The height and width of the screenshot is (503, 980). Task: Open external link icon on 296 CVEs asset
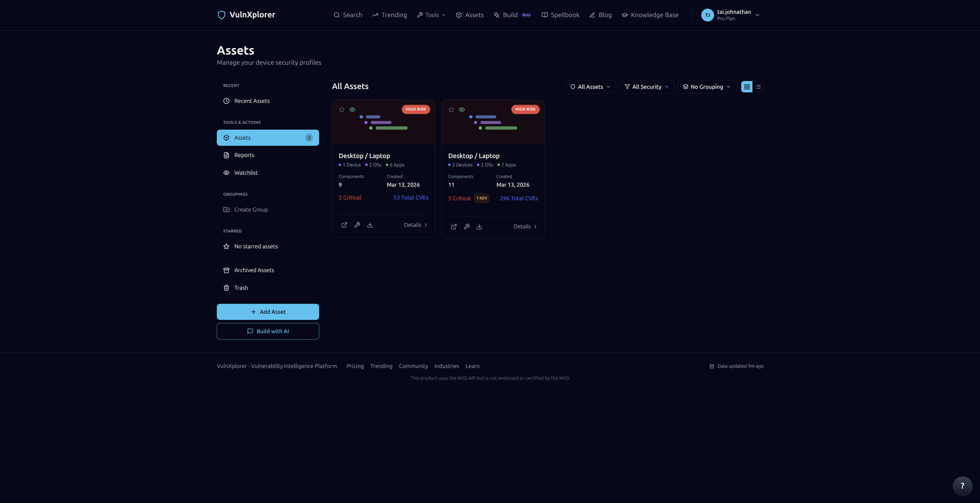pos(454,227)
